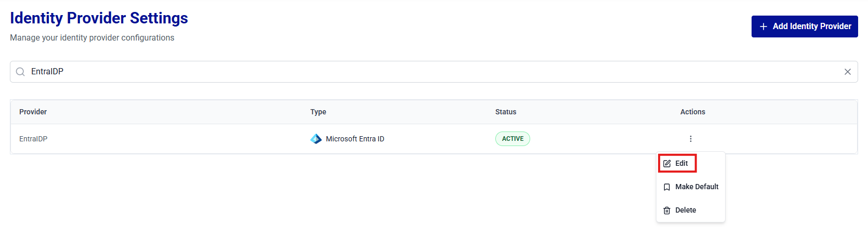868x250 pixels.
Task: Click the bookmark icon beside Make Default
Action: (x=667, y=187)
